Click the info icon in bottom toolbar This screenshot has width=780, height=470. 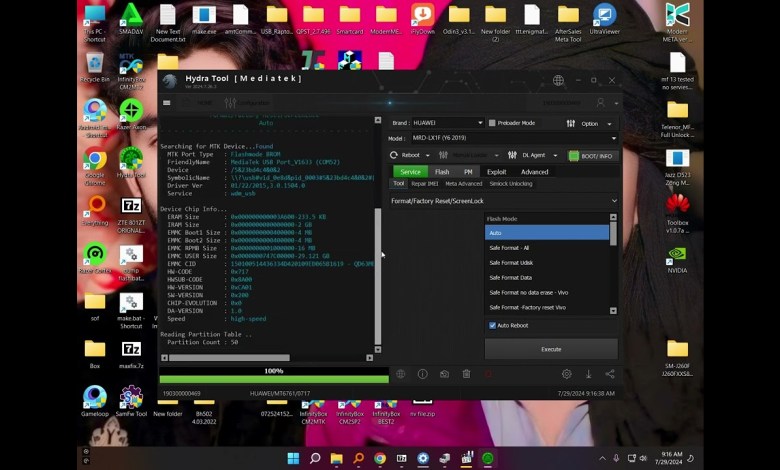(422, 374)
